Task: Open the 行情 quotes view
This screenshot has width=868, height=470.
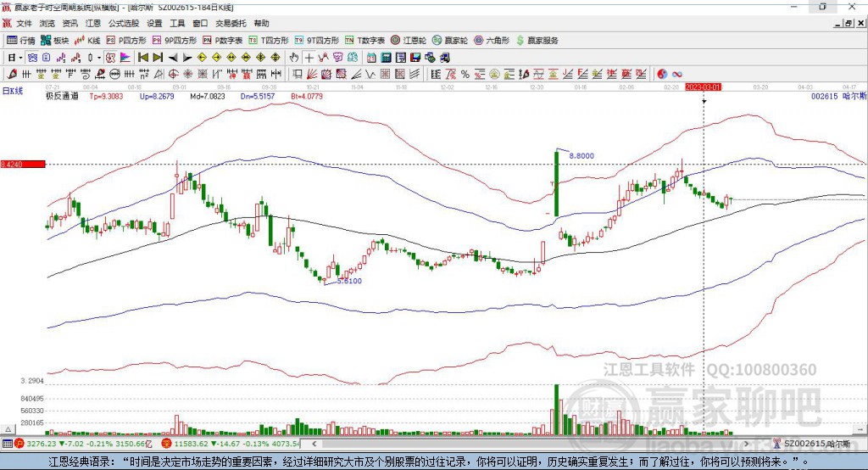Action: tap(21, 41)
